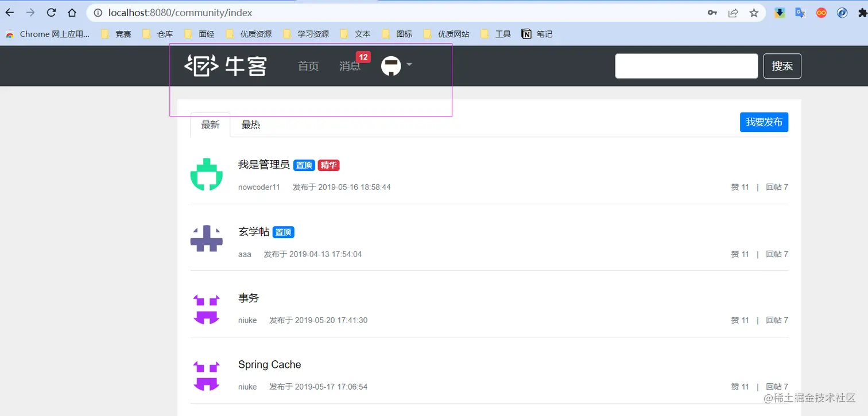Switch to the 最热 tab
The image size is (868, 416).
[251, 125]
